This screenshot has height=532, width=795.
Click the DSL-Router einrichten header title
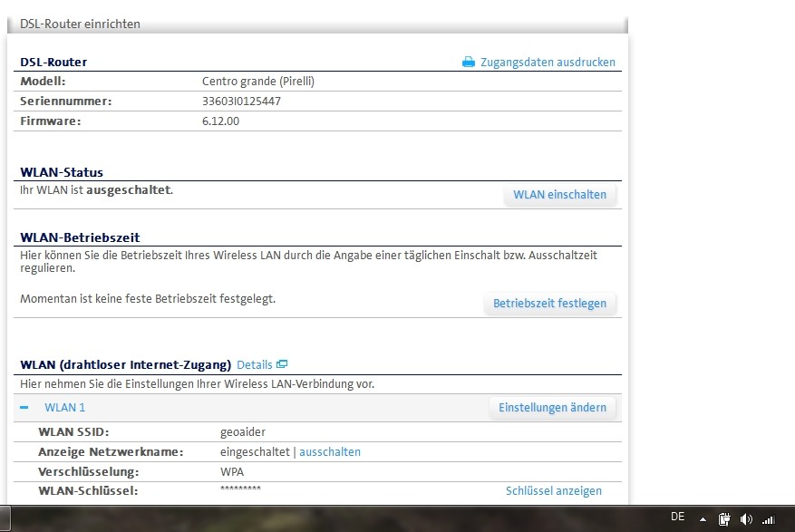80,24
